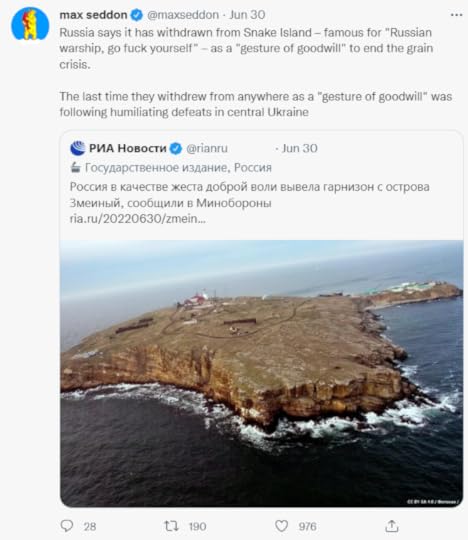Open the tweet's three-dot more menu
This screenshot has height=540, width=468.
[x=456, y=15]
